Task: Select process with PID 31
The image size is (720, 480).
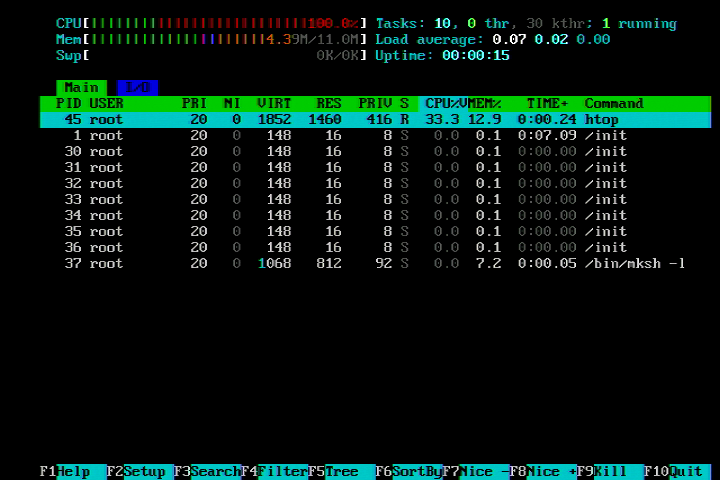Action: [x=375, y=167]
